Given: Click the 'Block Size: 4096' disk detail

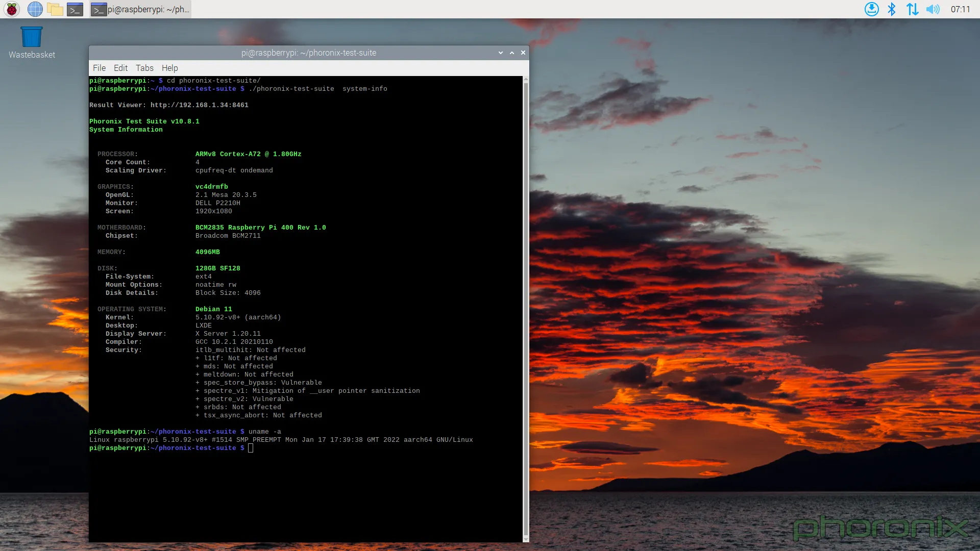Looking at the screenshot, I should pos(228,293).
